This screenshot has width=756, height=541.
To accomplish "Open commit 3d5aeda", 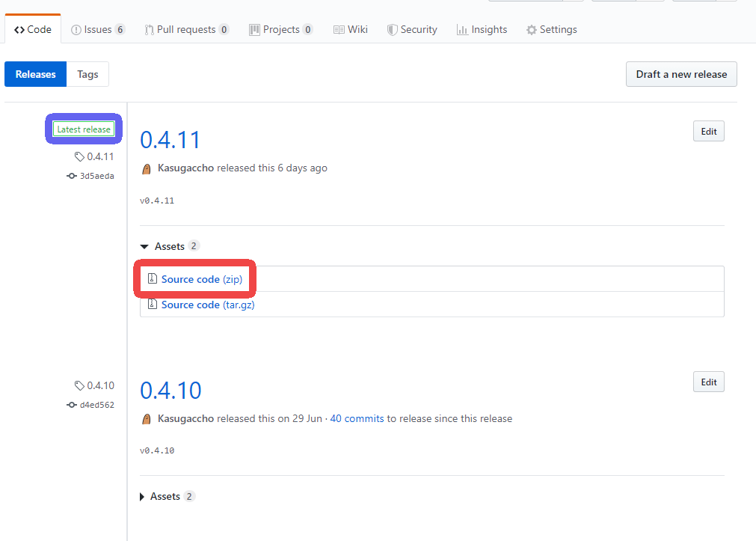I will (96, 176).
